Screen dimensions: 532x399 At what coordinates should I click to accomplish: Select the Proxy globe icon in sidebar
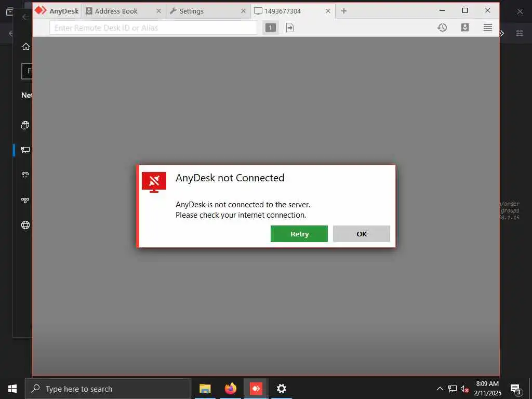click(x=25, y=225)
